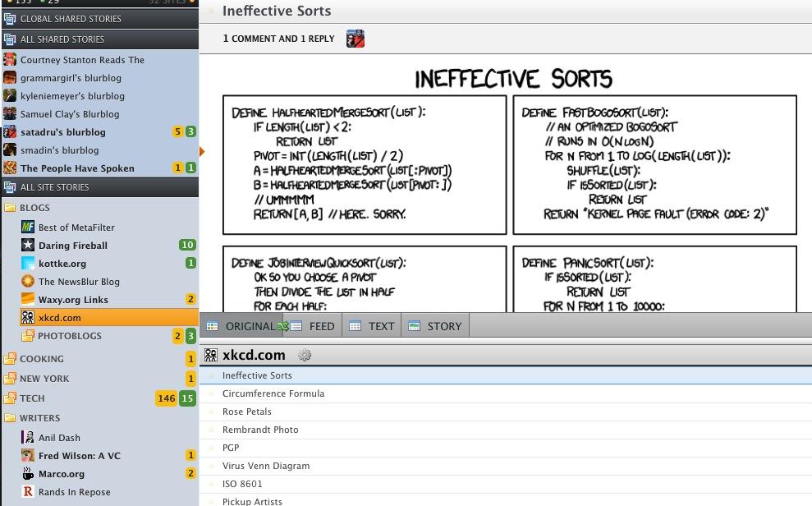Viewport: 812px width, 506px height.
Task: Select Rose Petals story
Action: (506, 412)
